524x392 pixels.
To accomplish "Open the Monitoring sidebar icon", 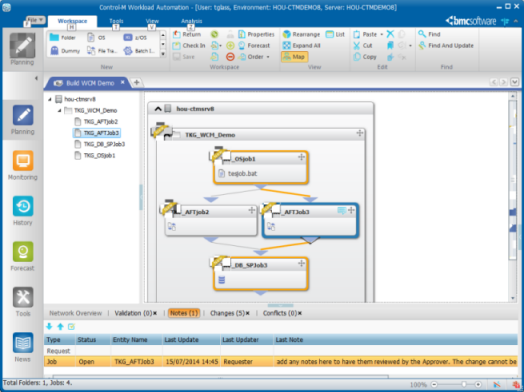I will (x=23, y=161).
